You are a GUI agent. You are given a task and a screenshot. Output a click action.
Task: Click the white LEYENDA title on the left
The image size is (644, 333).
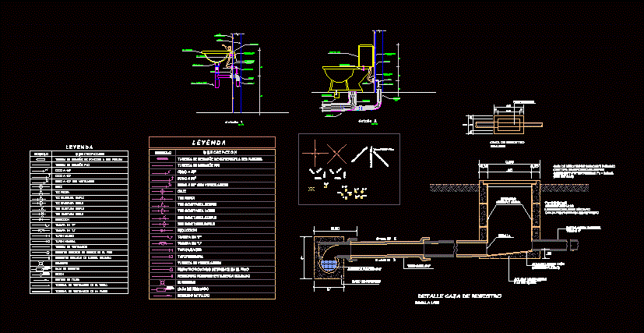(79, 146)
